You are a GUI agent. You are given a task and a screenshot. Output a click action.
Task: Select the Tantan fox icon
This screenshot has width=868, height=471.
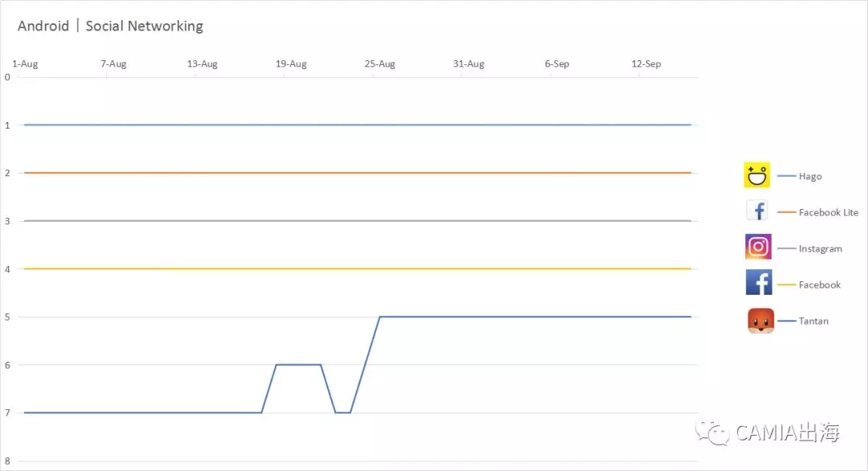point(760,321)
